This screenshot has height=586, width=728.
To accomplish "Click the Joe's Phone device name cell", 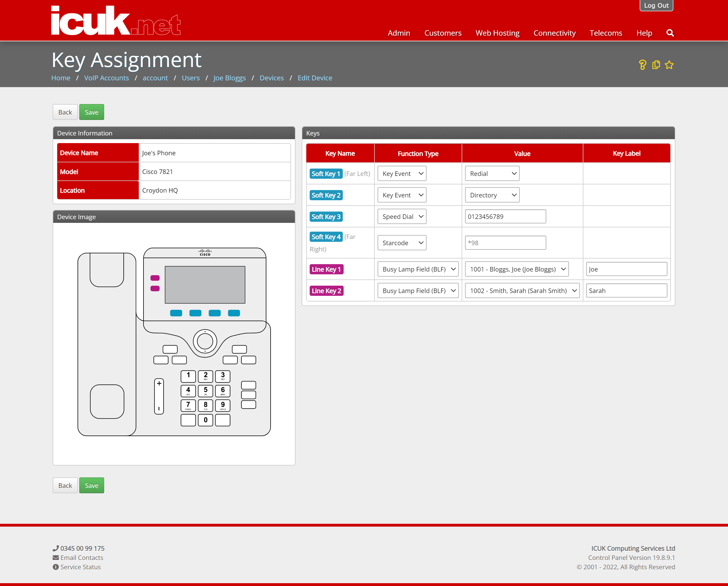I will pyautogui.click(x=215, y=152).
